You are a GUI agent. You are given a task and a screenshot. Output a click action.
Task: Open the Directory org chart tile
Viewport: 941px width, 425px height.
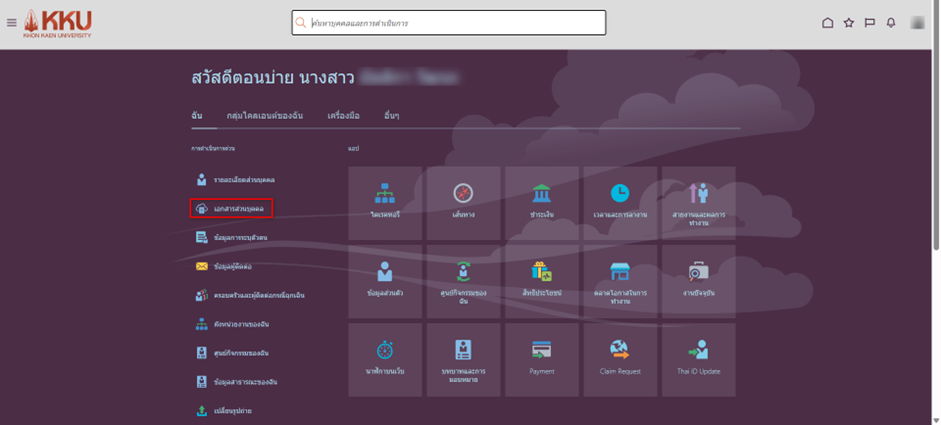[x=385, y=203]
